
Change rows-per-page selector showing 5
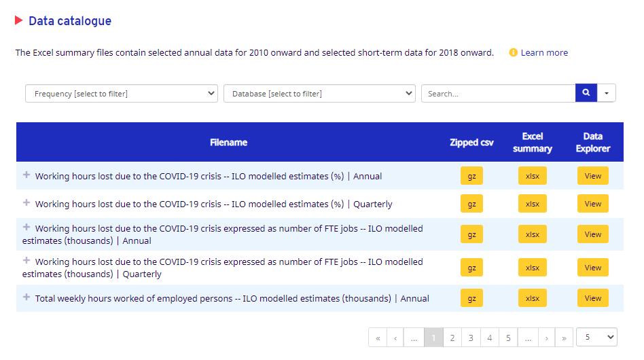(596, 337)
